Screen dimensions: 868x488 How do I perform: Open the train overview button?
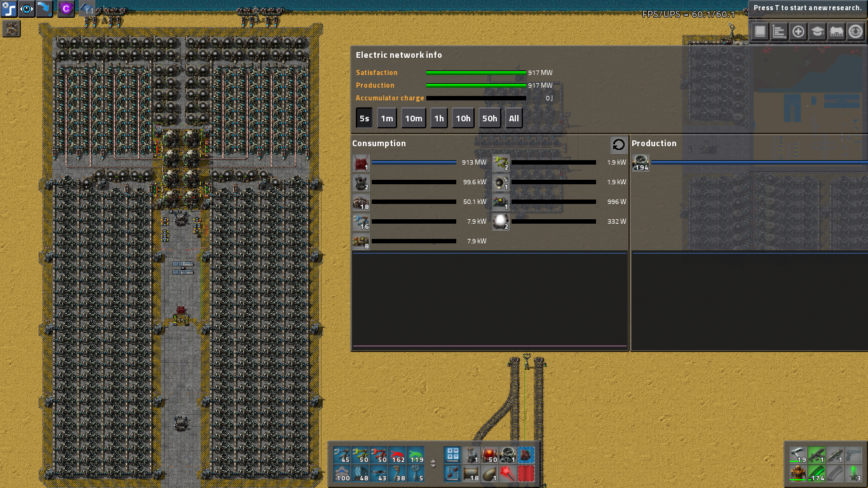click(837, 31)
